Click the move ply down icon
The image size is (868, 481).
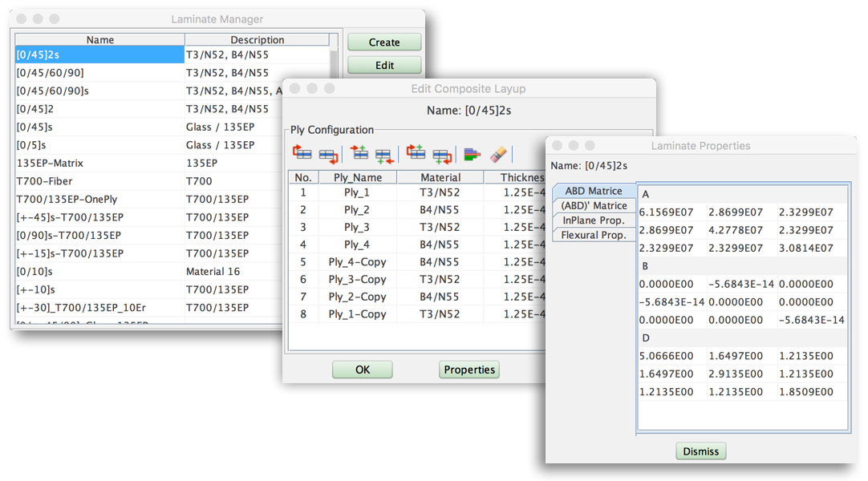pyautogui.click(x=327, y=154)
